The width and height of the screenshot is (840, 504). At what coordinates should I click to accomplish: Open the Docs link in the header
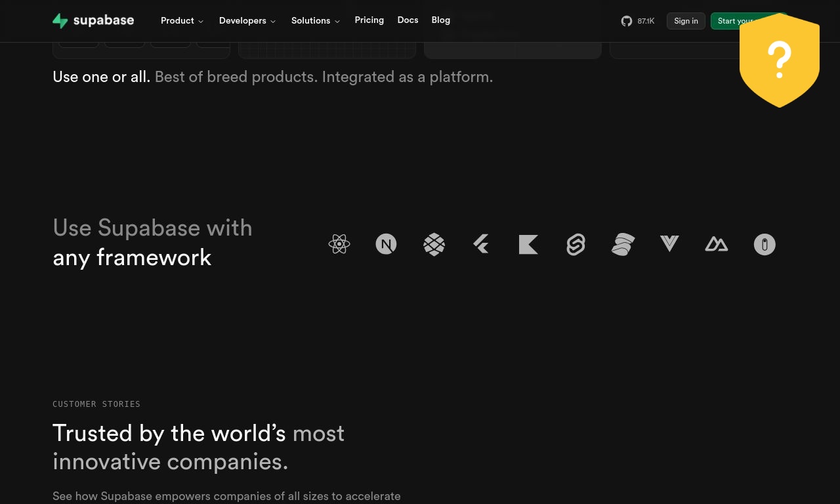[408, 20]
